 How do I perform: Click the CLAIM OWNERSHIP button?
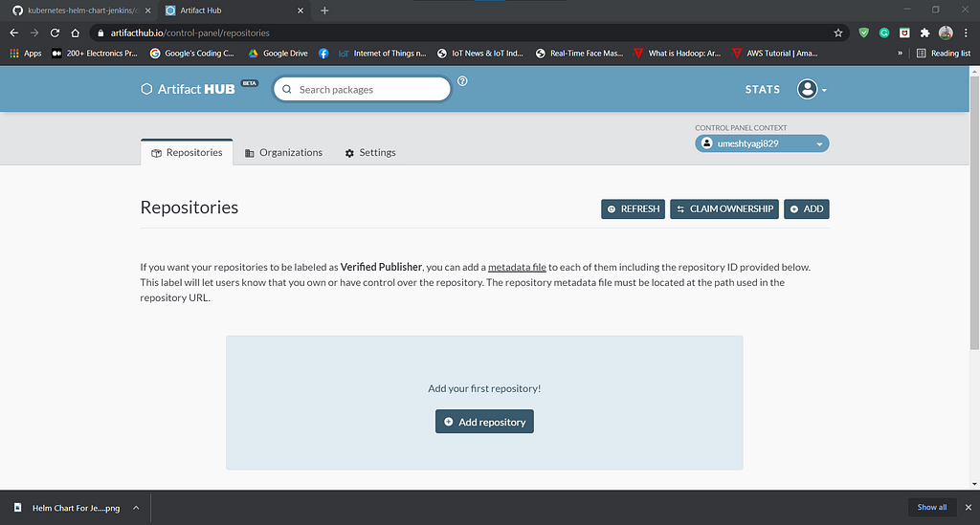(724, 209)
